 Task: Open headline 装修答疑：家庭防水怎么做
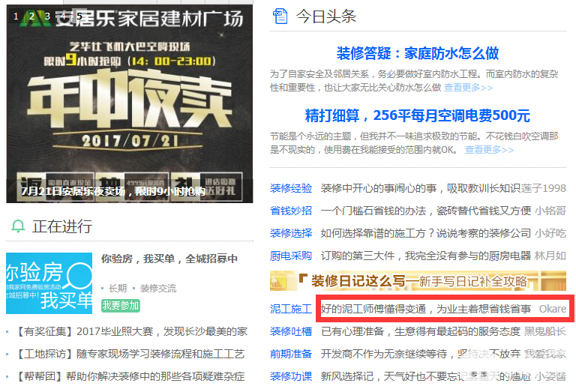click(418, 53)
